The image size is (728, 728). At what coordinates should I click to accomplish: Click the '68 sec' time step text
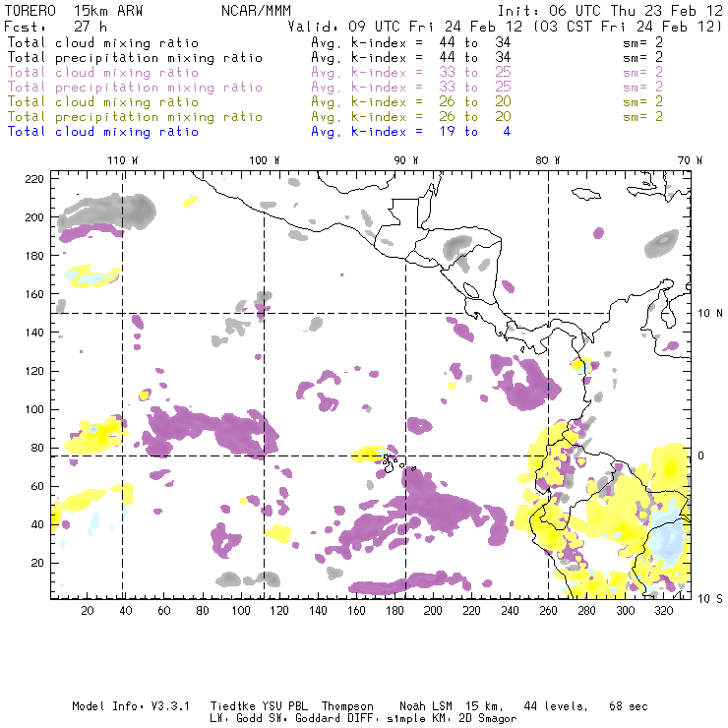(629, 706)
